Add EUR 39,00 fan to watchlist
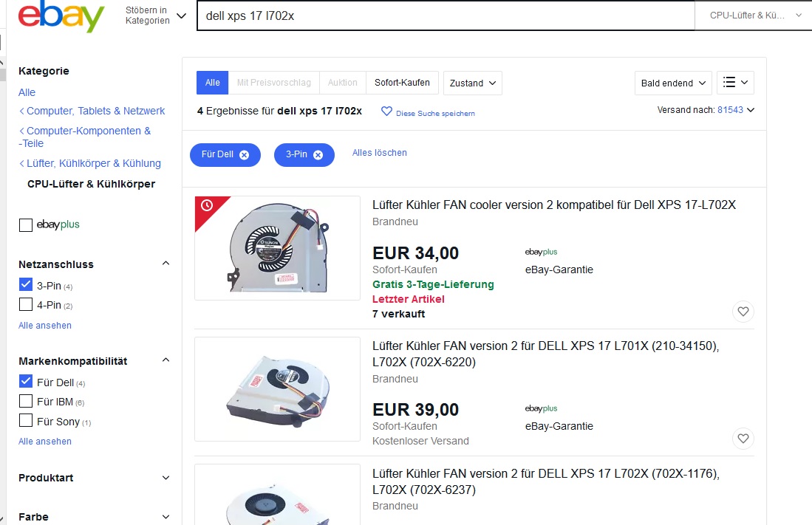 click(743, 439)
